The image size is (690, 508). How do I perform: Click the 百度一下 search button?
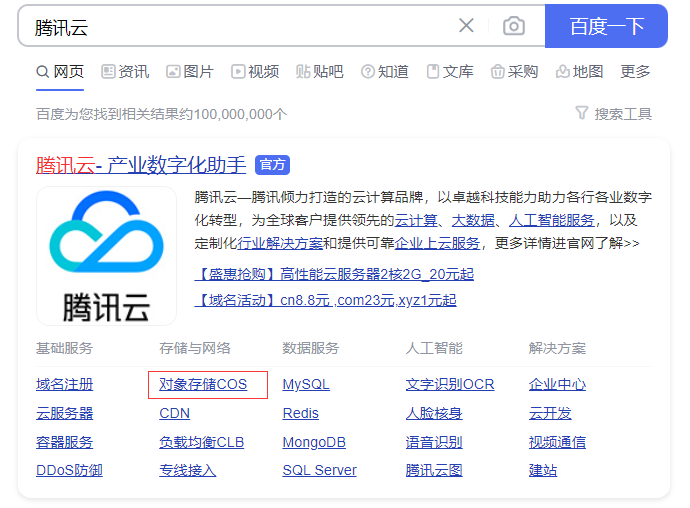(606, 26)
